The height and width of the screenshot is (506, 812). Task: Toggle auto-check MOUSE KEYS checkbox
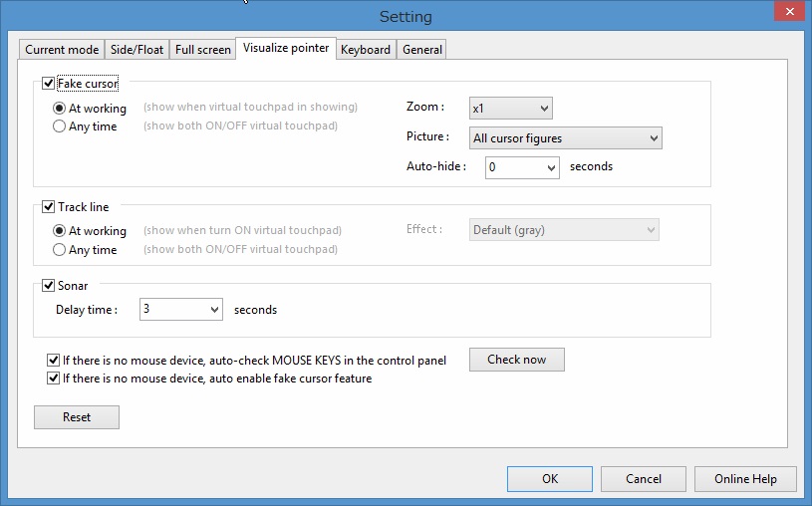(x=54, y=360)
